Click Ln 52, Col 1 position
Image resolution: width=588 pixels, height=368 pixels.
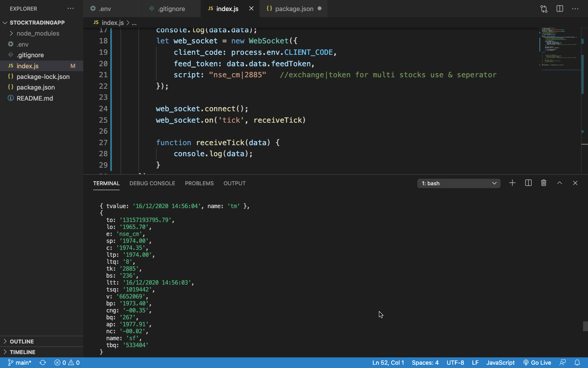(x=388, y=363)
